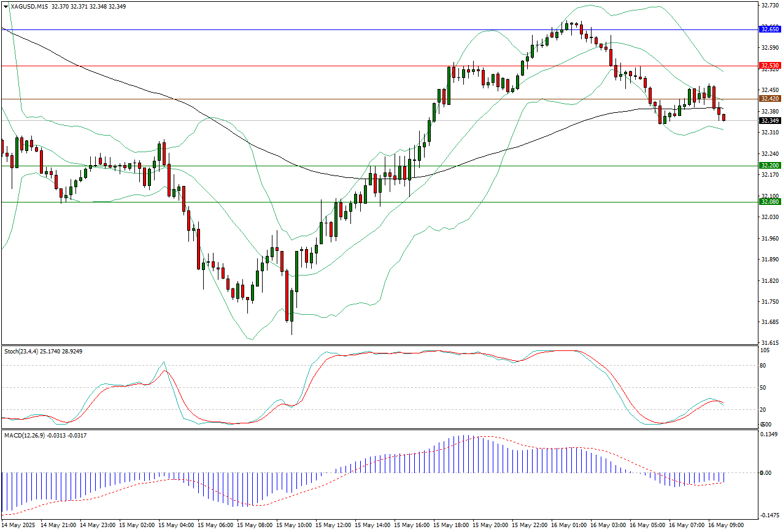Select the red 32.530 price label

point(769,66)
